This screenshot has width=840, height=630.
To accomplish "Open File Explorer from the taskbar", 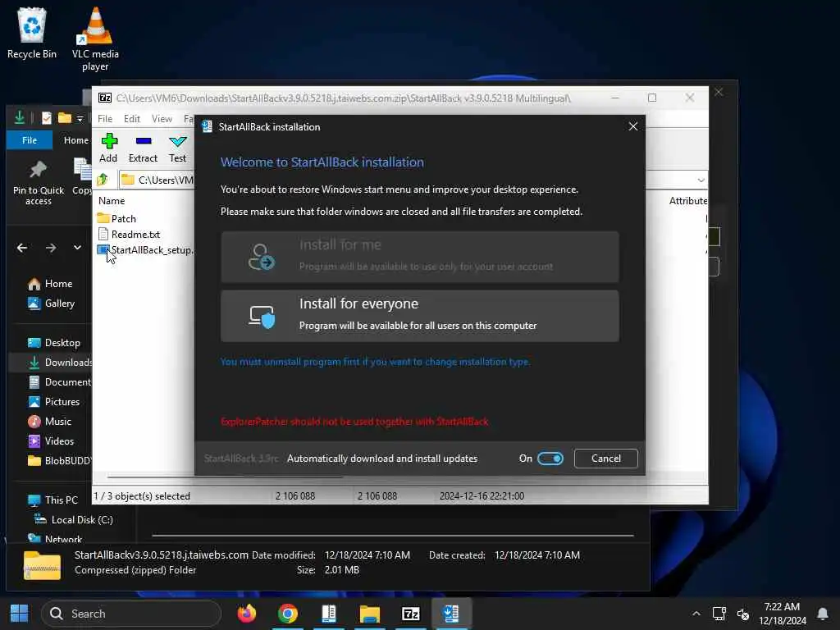I will pos(370,614).
